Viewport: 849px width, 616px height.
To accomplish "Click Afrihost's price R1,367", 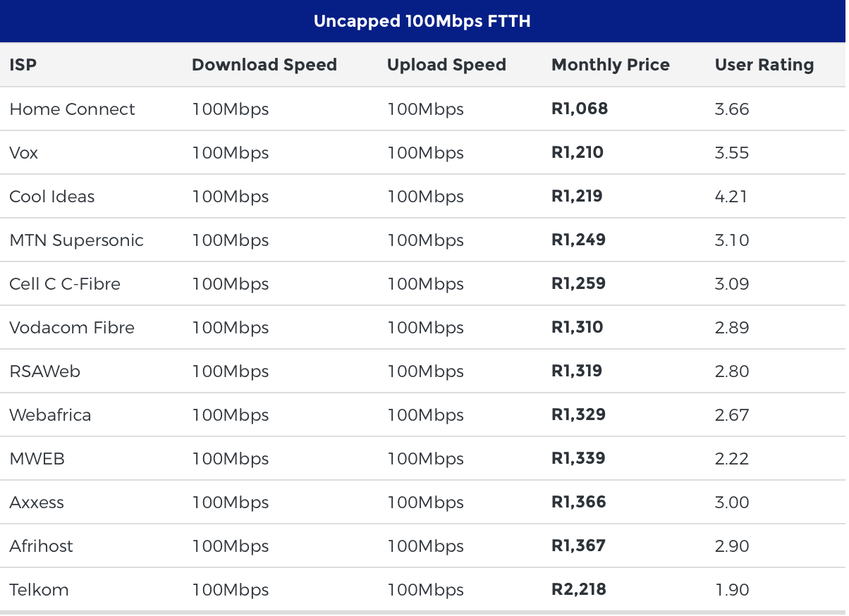I will [578, 546].
